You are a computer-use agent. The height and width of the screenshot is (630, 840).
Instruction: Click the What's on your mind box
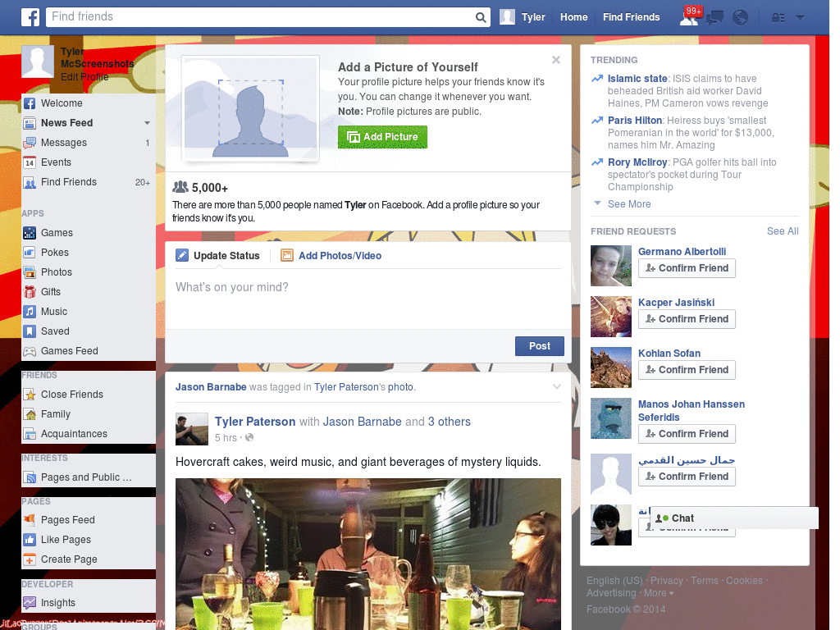click(368, 298)
